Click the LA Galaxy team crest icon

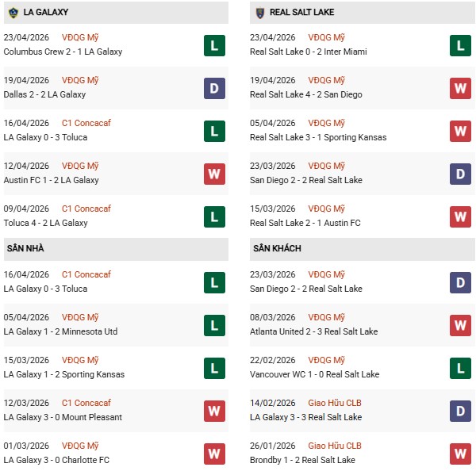point(11,12)
